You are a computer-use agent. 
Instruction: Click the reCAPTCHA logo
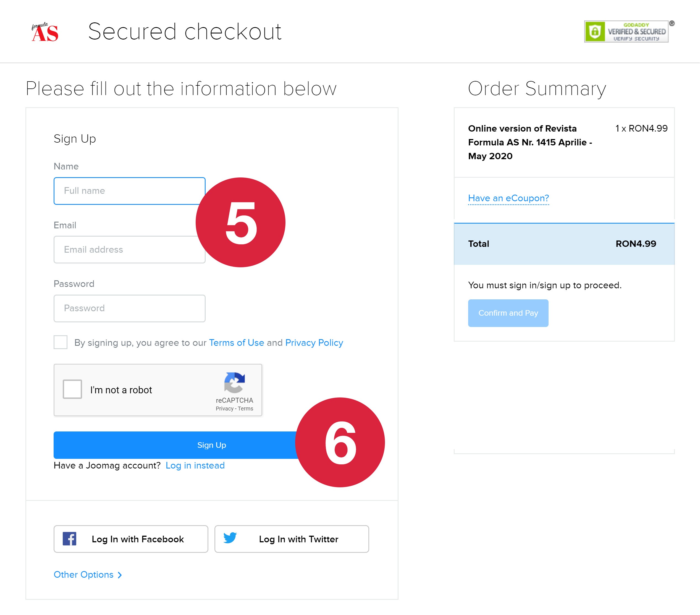[x=234, y=382]
